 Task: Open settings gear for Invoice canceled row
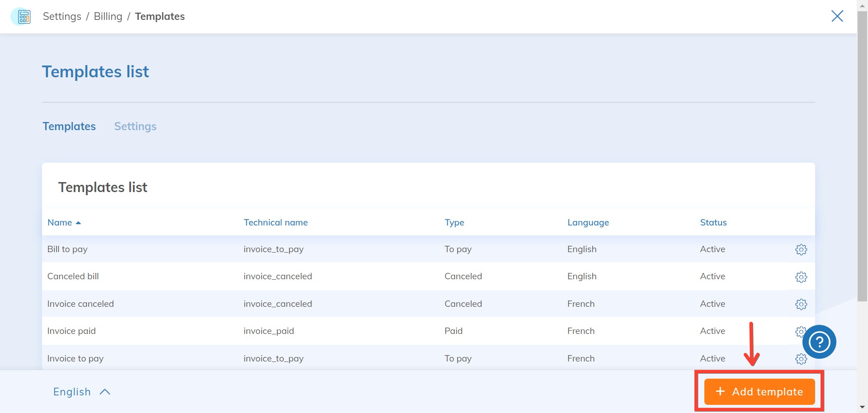(801, 304)
